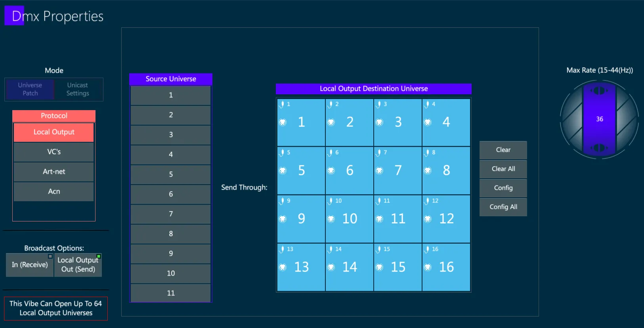Screen dimensions: 644x328
Task: Click the Config All button
Action: 503,207
